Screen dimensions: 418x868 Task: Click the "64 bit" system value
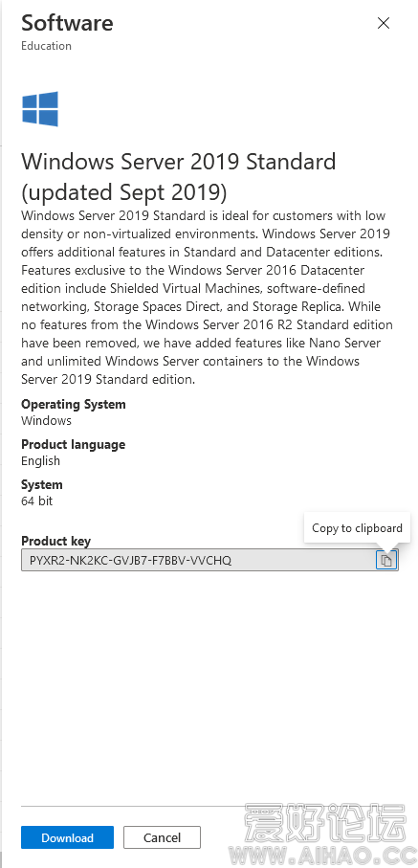pos(37,501)
